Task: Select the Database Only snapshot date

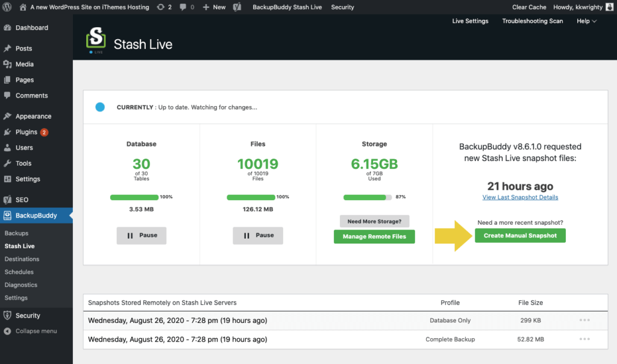Action: coord(178,321)
